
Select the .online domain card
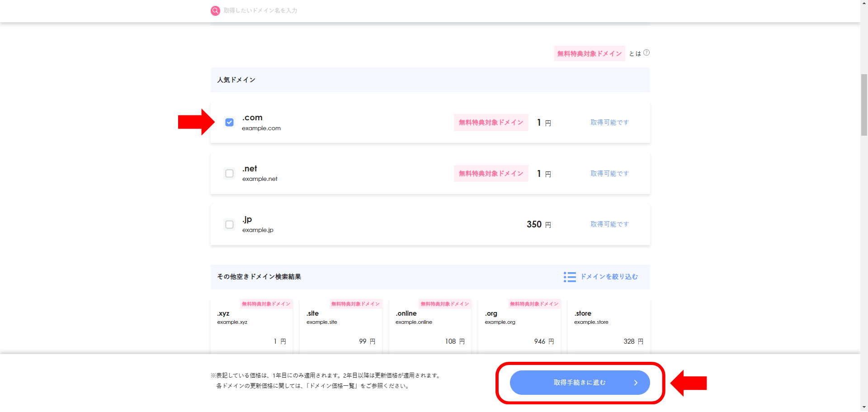tap(430, 327)
